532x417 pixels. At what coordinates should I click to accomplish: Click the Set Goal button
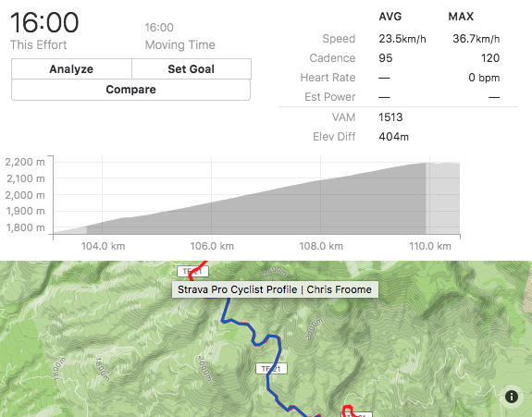pos(192,69)
